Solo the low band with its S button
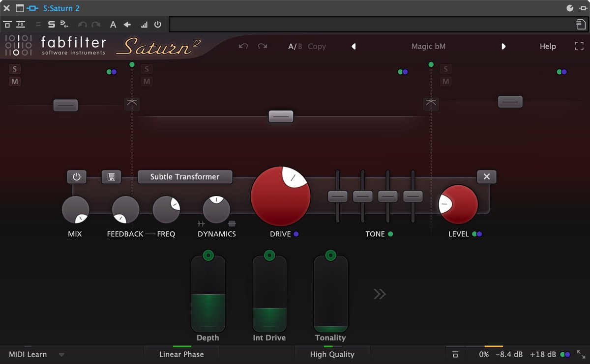Image resolution: width=590 pixels, height=364 pixels. [15, 69]
